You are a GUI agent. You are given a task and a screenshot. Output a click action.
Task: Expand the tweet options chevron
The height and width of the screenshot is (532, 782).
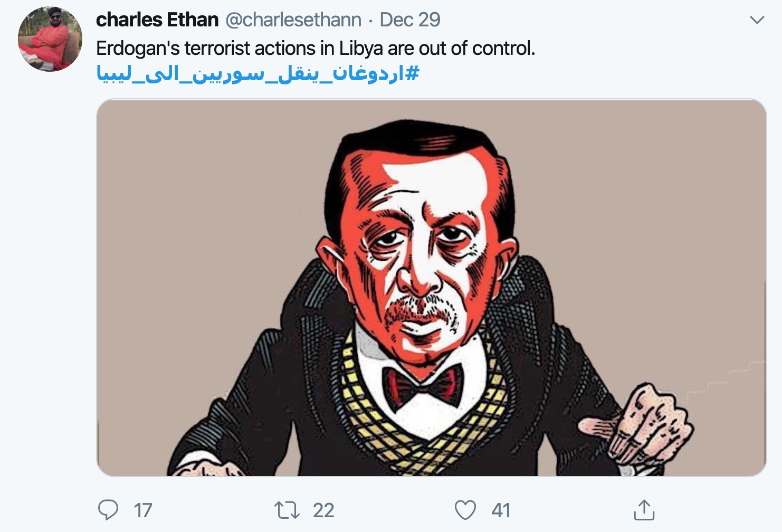[757, 20]
